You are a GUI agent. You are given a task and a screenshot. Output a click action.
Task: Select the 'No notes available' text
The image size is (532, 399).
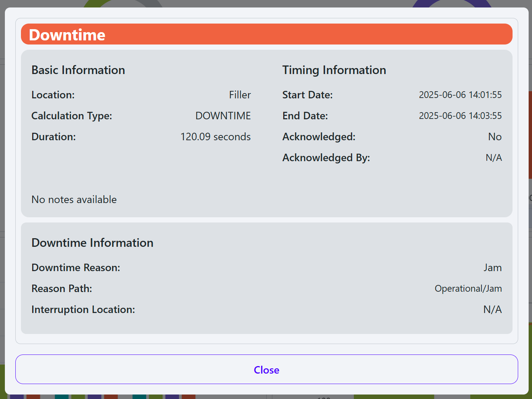[74, 200]
